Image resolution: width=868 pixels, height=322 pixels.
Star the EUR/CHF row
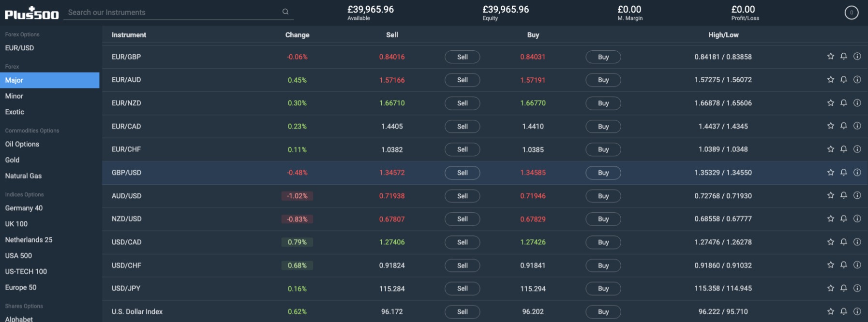[831, 149]
